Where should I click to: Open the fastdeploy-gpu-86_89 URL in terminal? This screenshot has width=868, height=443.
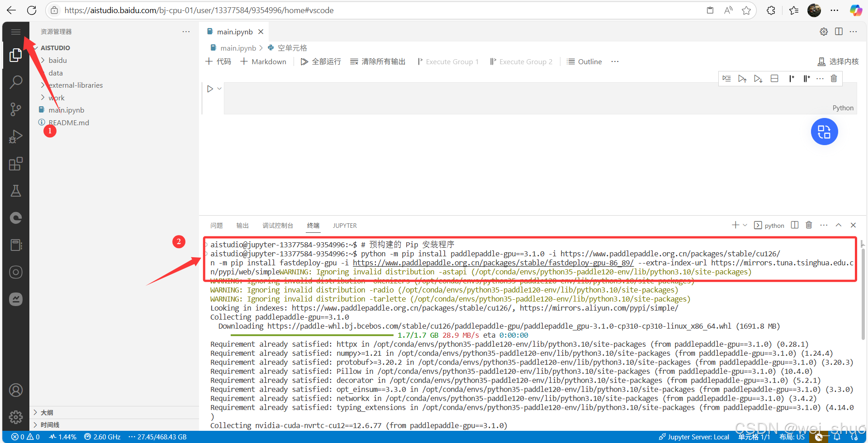coord(493,263)
